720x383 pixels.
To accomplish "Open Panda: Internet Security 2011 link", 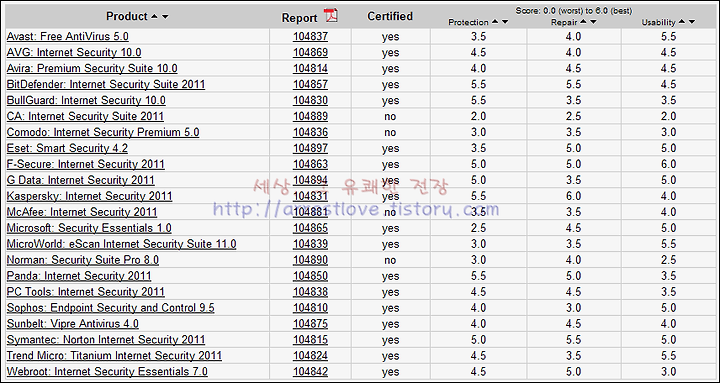I will (79, 276).
